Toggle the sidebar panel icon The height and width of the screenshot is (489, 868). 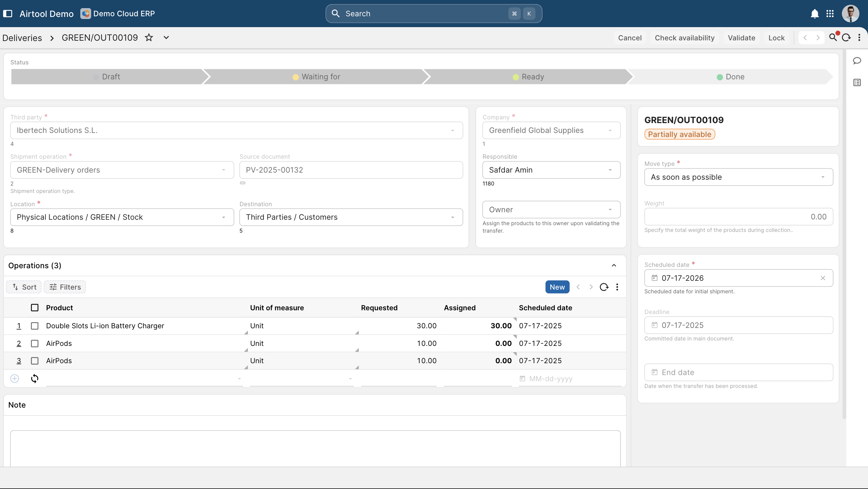[x=7, y=14]
